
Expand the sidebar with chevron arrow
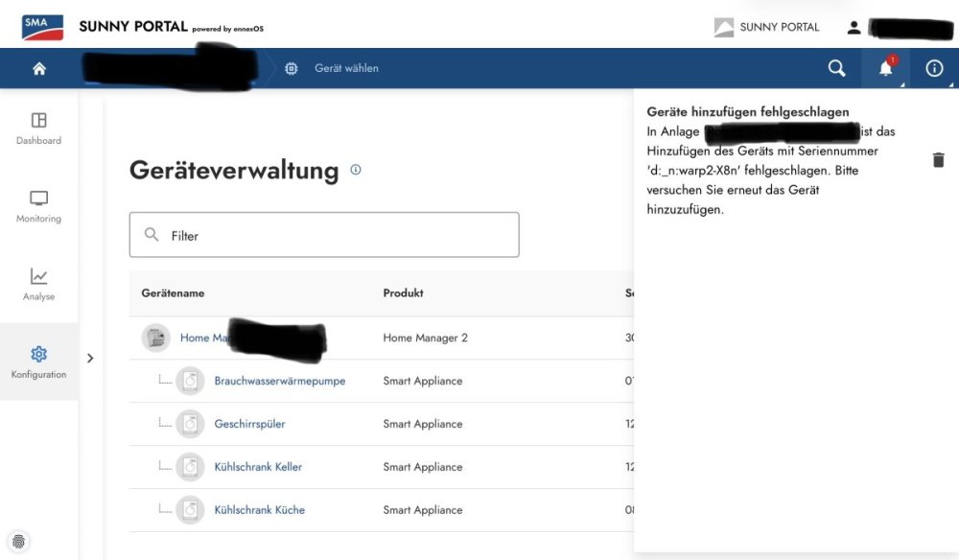click(x=90, y=359)
